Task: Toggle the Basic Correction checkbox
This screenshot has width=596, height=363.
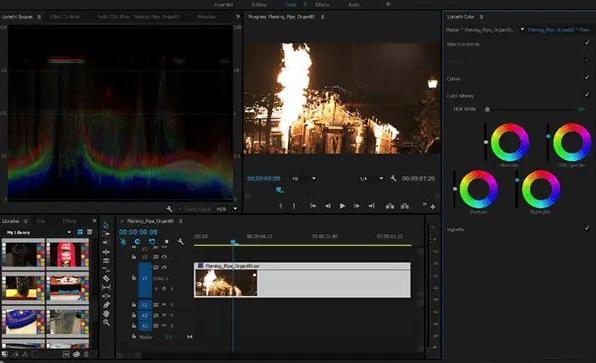Action: [587, 43]
